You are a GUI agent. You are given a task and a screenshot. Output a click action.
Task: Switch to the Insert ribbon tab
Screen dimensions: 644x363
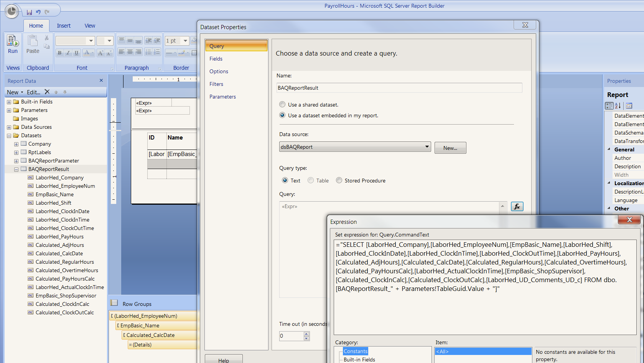pyautogui.click(x=64, y=26)
